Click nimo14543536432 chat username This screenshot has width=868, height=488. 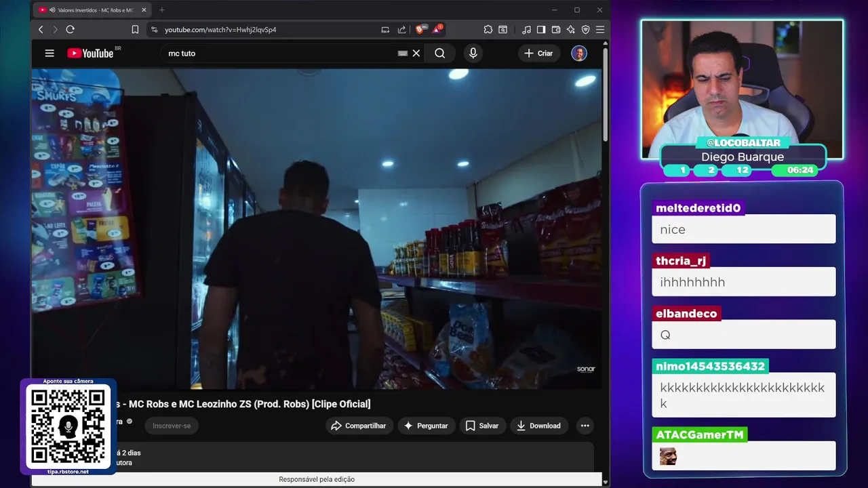coord(710,366)
